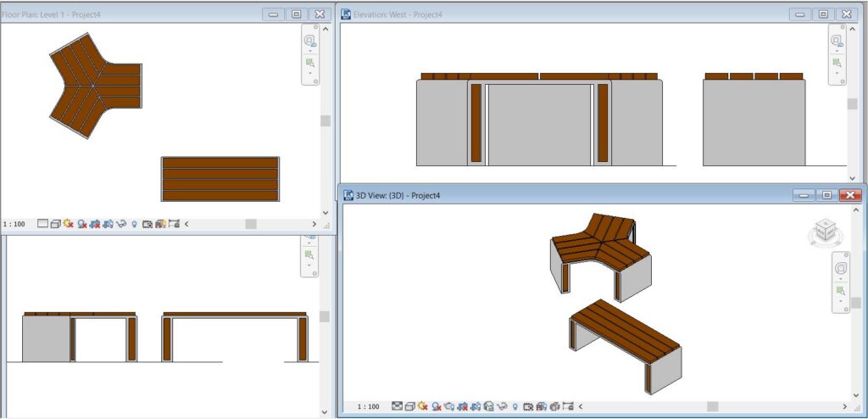Toggle Shadows in the 3D view bar
The image size is (868, 419).
pyautogui.click(x=437, y=406)
